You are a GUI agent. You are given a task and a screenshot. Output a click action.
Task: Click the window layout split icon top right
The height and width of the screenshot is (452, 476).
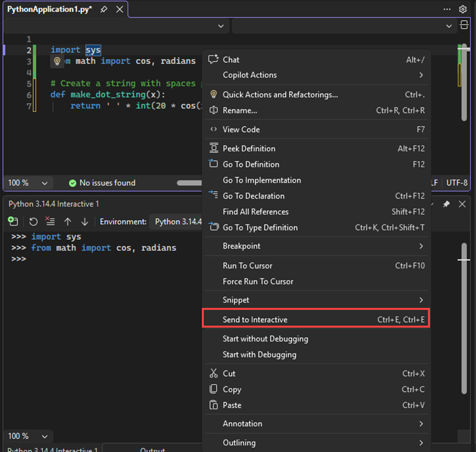(465, 25)
